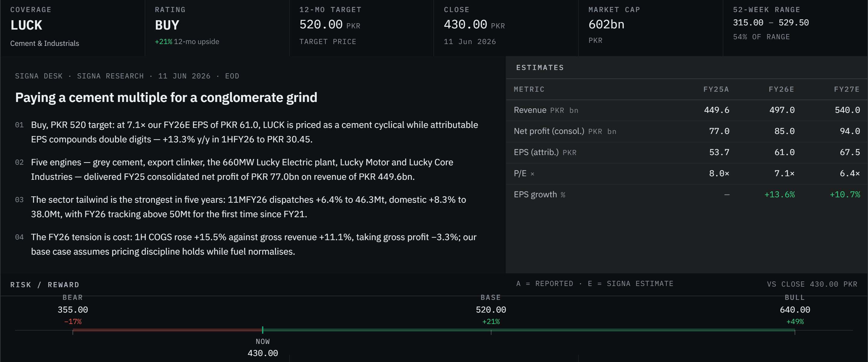Image resolution: width=868 pixels, height=362 pixels.
Task: Click the 54% OF RANGE label
Action: tap(761, 37)
